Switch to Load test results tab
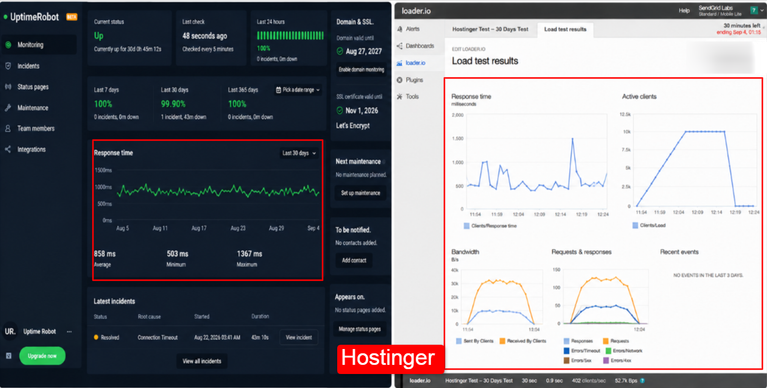 point(565,29)
